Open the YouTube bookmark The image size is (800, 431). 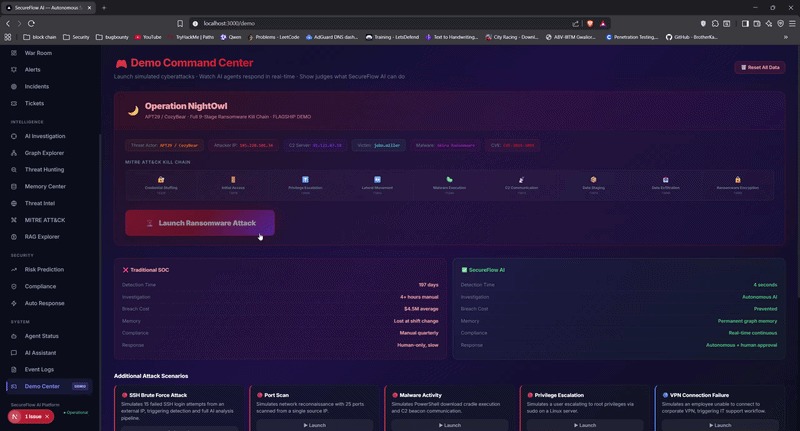[148, 37]
